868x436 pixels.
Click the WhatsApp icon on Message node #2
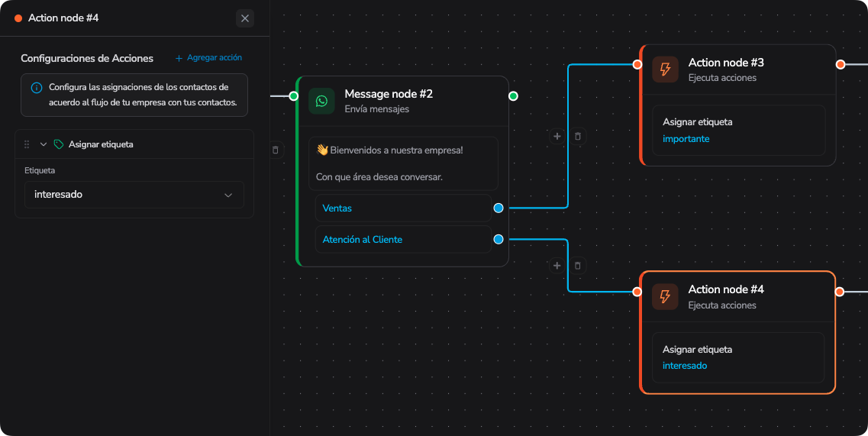(x=321, y=101)
